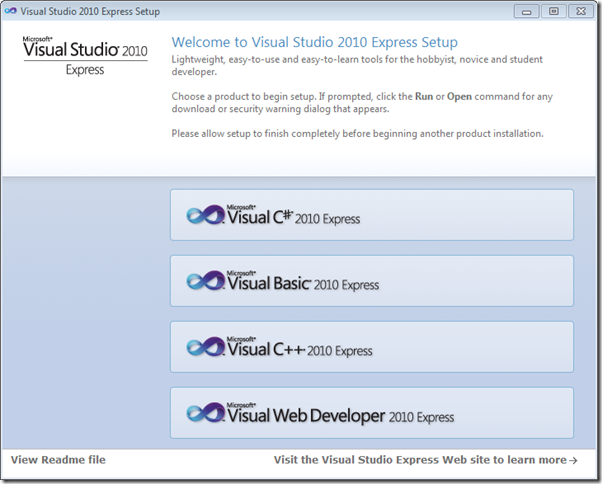Viewport: 602px width, 484px height.
Task: Install Visual C# 2010 Express
Action: (x=372, y=215)
